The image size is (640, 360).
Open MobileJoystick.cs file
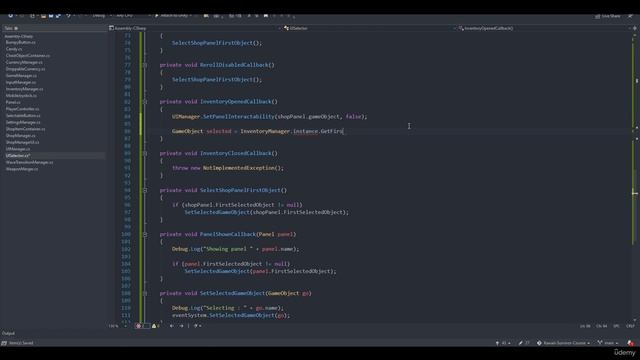pos(21,96)
